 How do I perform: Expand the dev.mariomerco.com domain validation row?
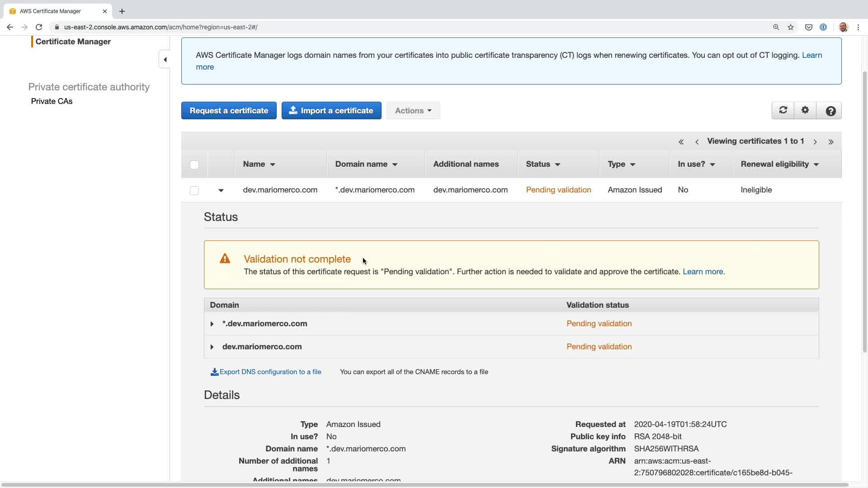212,347
